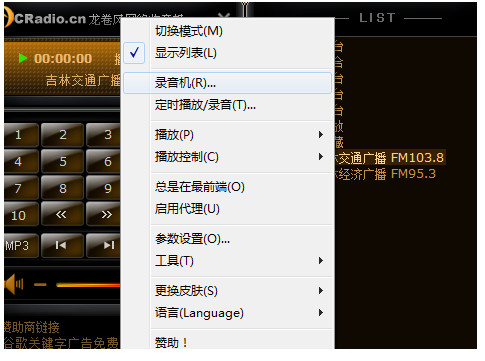This screenshot has width=485, height=361.
Task: Select preset station button 10
Action: [21, 215]
